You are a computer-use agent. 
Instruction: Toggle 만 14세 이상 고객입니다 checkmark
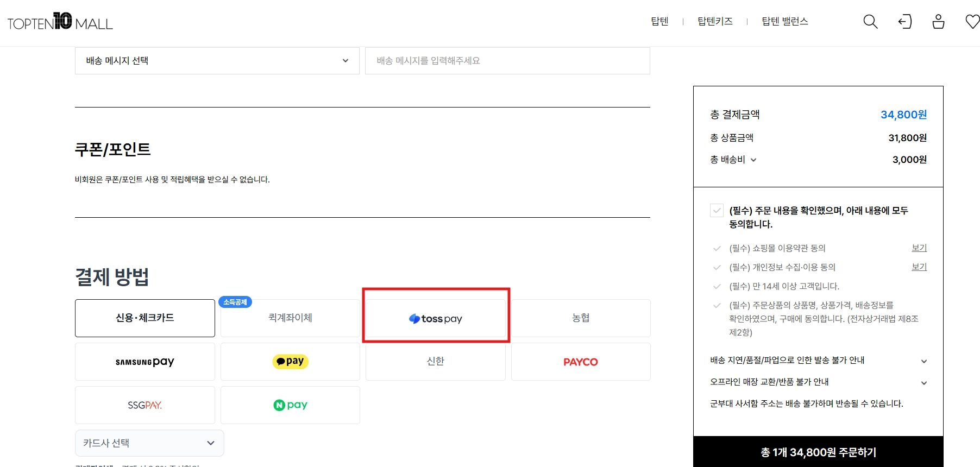(717, 287)
